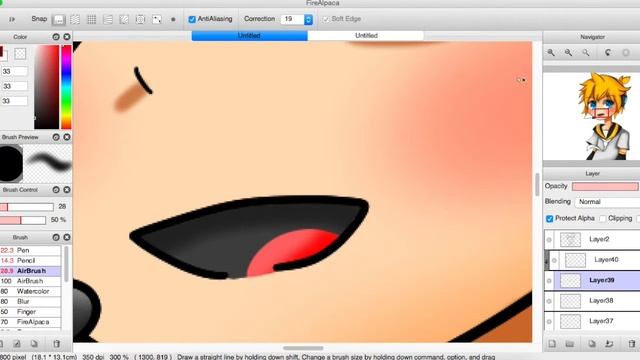Select the Pen brush
640x360 pixels.
[x=31, y=250]
